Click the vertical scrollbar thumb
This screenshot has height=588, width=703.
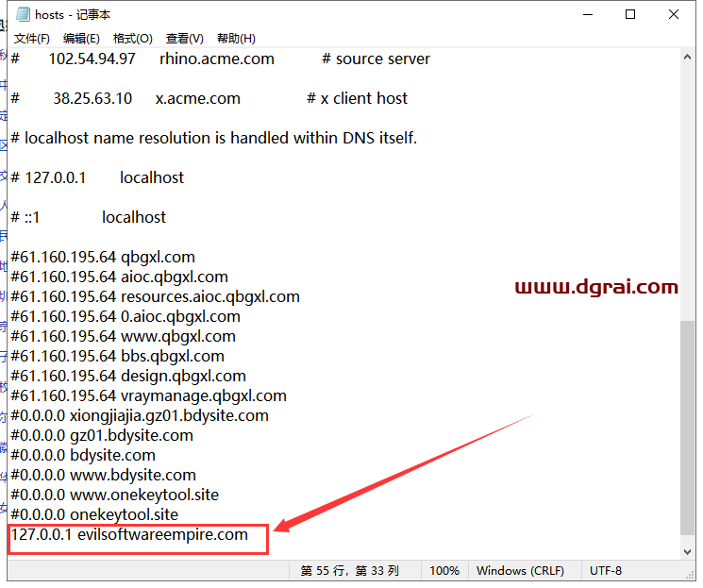687,428
